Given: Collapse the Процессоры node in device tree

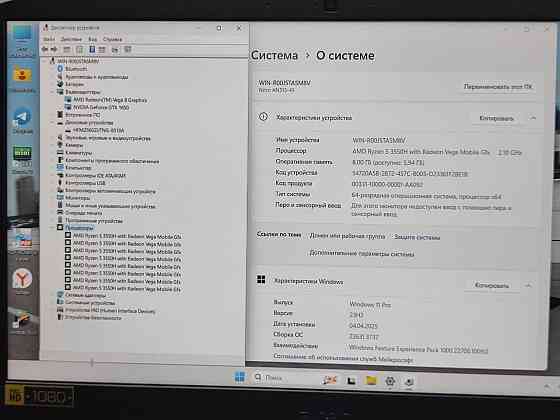Looking at the screenshot, I should [52, 227].
